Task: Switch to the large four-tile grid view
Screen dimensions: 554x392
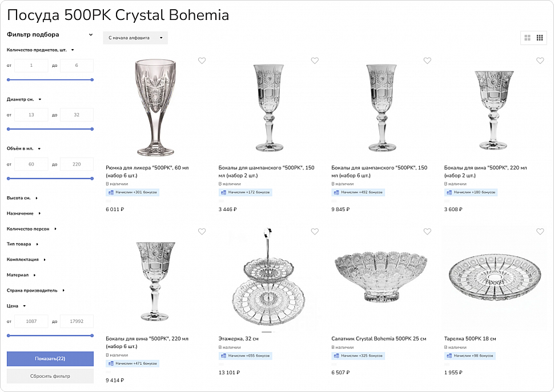Action: point(527,38)
